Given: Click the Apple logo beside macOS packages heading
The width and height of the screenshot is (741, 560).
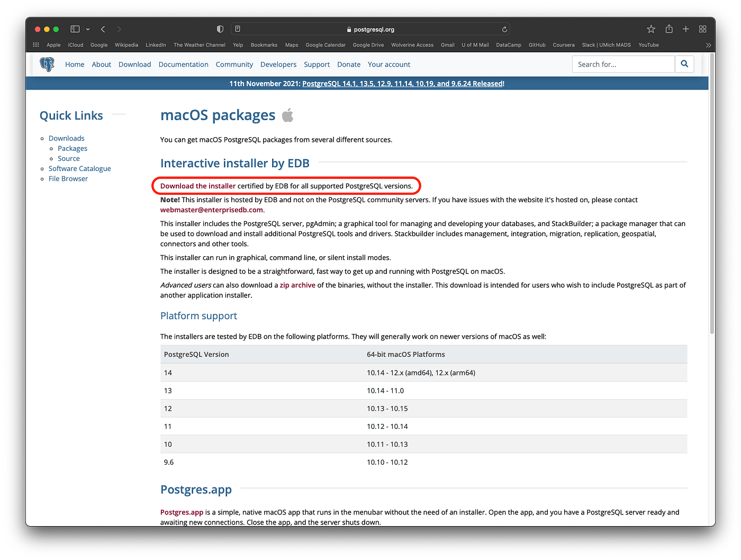Looking at the screenshot, I should [x=287, y=114].
